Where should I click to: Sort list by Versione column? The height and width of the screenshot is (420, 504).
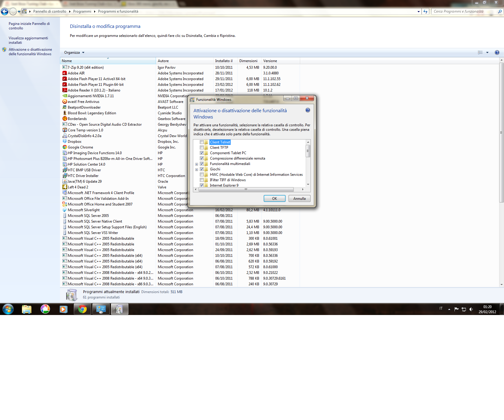click(x=280, y=61)
